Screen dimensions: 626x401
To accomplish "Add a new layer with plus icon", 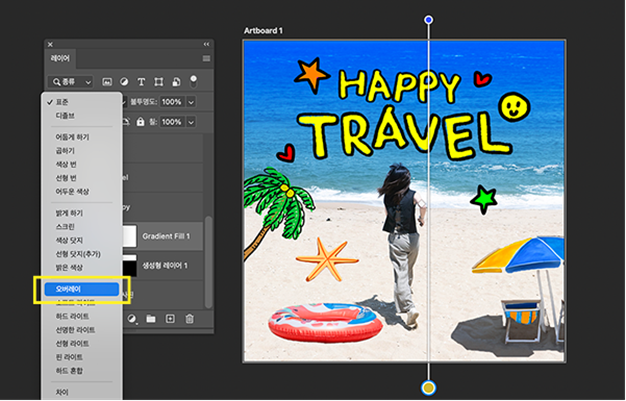I will [170, 319].
